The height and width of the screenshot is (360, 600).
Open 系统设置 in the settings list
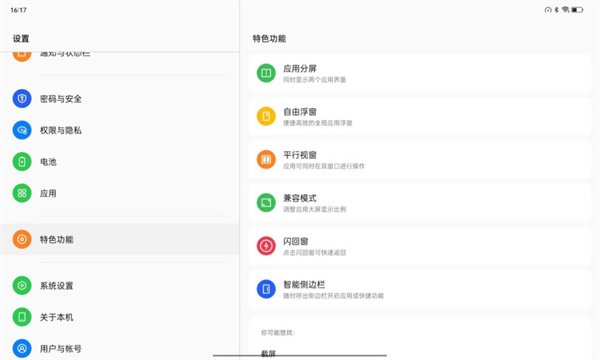pos(120,286)
